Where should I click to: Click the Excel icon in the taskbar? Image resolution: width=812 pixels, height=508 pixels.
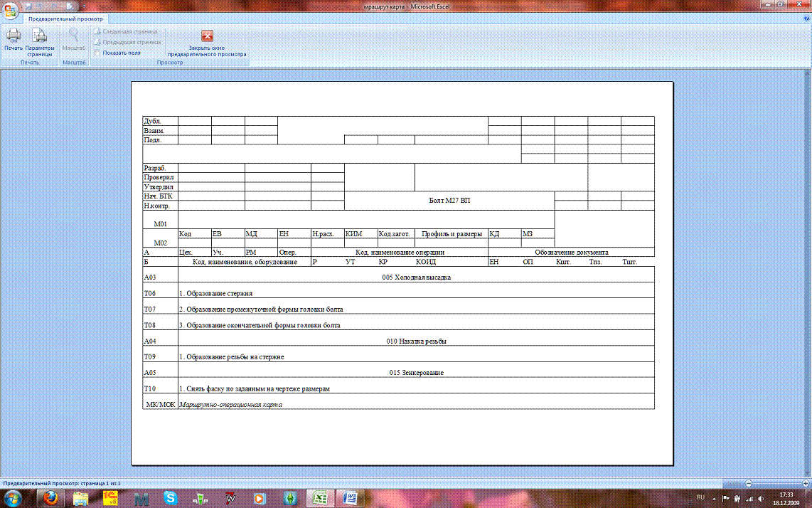[x=321, y=497]
